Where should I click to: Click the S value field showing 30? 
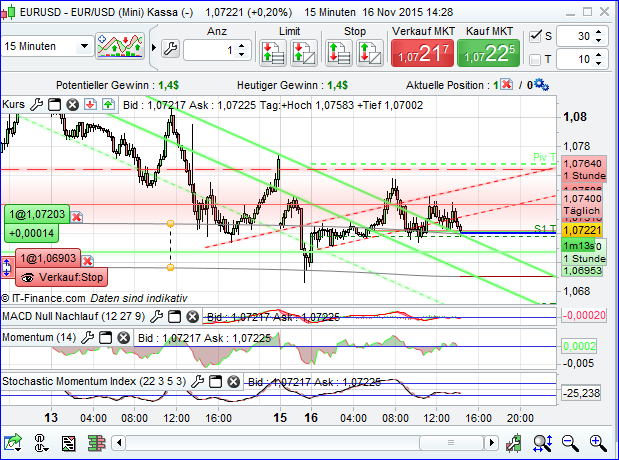click(x=573, y=36)
